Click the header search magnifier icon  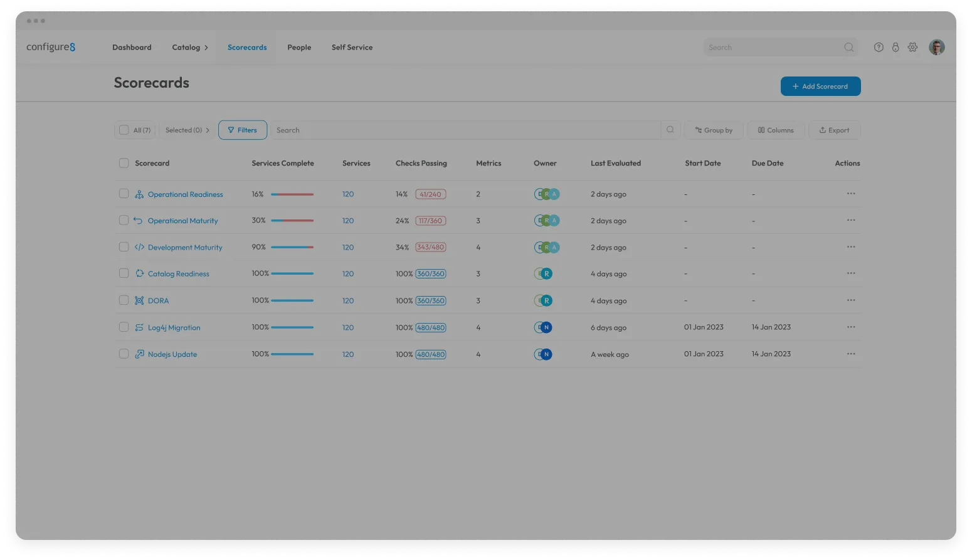click(849, 47)
